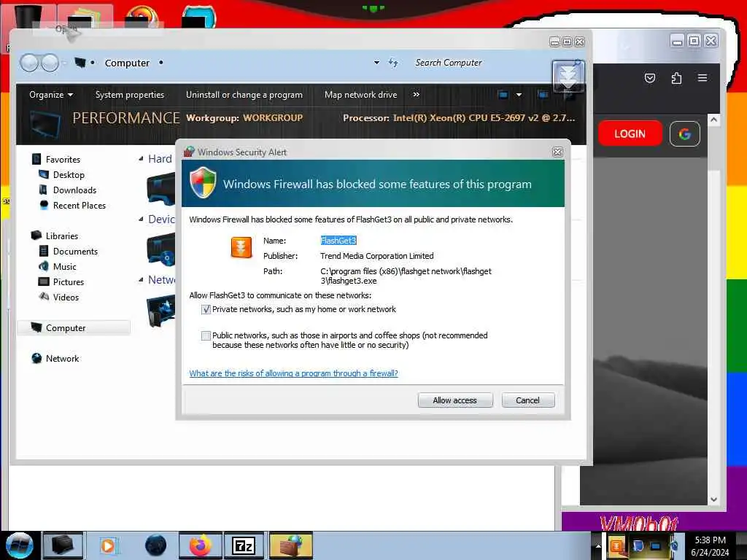Select Recent Places in navigation pane
This screenshot has width=747, height=560.
tap(79, 205)
